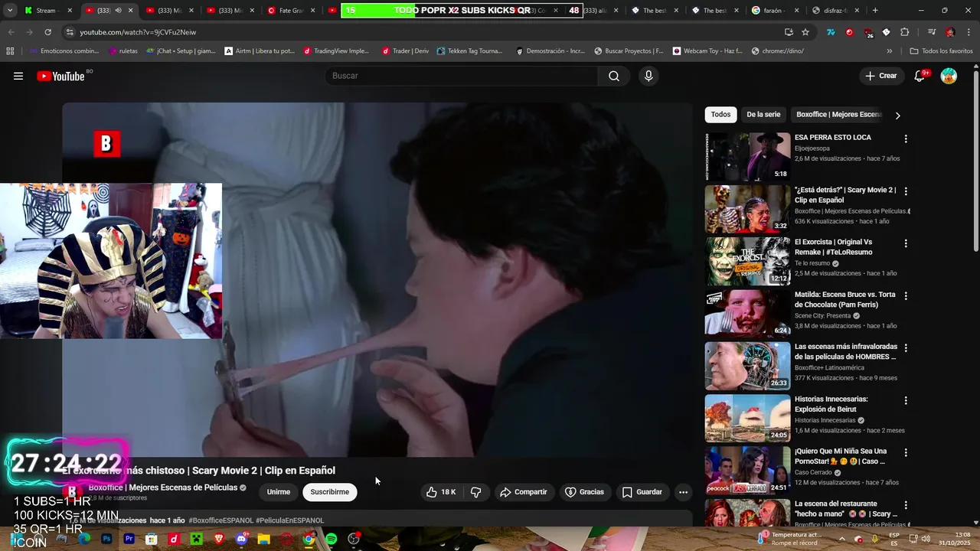Open media controls icon in Chrome toolbar

(931, 32)
